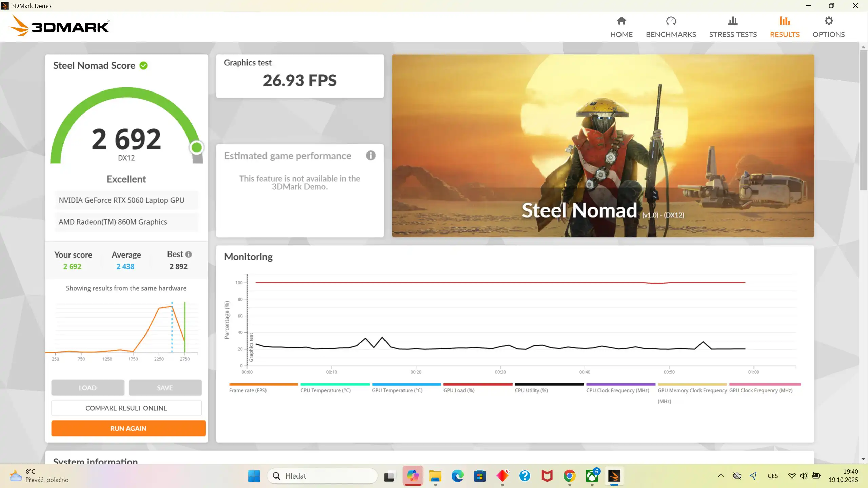868x488 pixels.
Task: Toggle Frame rate (FPS) legend series
Action: click(x=248, y=390)
